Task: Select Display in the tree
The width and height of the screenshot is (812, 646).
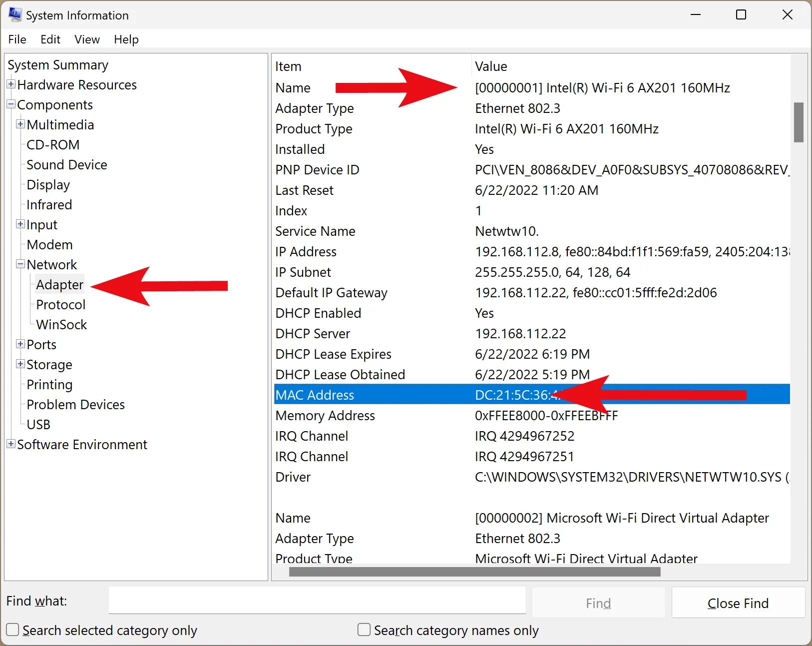Action: [x=48, y=185]
